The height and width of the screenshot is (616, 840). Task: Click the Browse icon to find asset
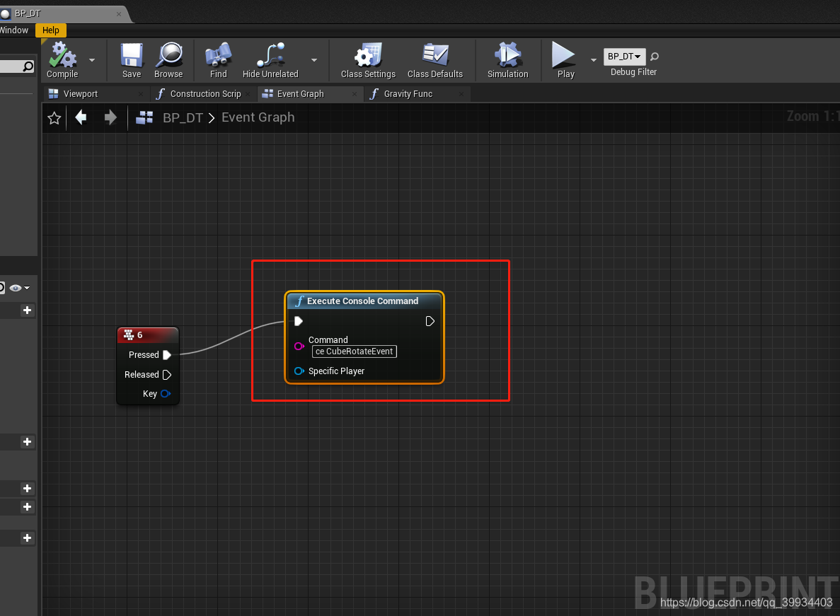point(168,60)
